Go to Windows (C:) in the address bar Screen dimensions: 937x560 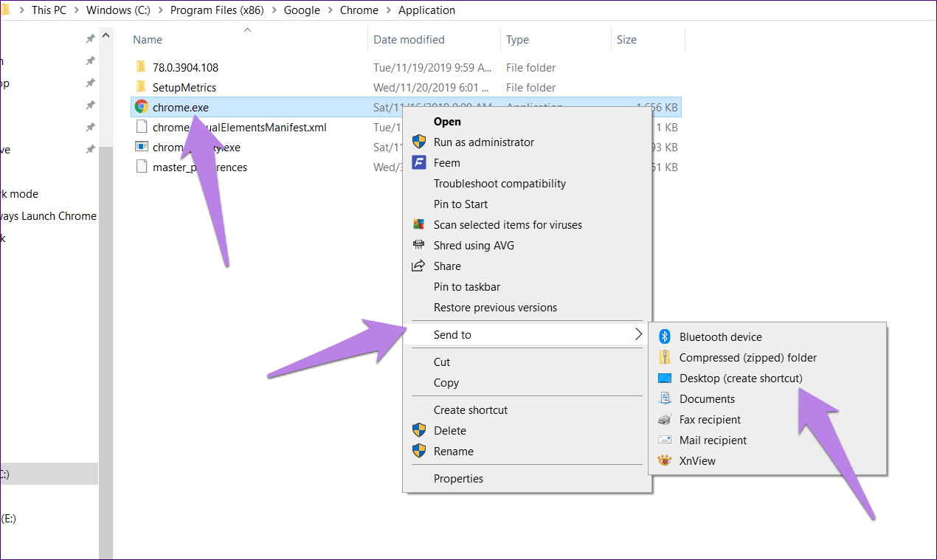[118, 10]
